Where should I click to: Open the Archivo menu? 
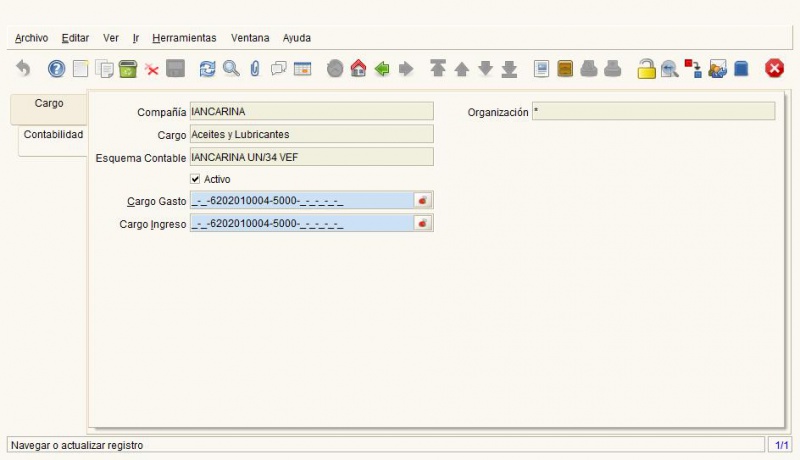(31, 38)
